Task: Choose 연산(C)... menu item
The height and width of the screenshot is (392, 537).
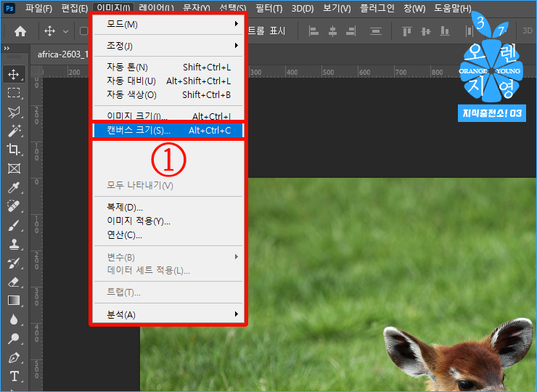Action: 168,234
